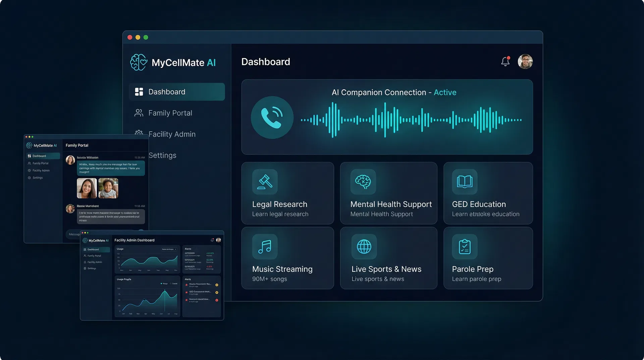Click the phone icon in AI Companion panel
The width and height of the screenshot is (644, 360).
point(272,118)
